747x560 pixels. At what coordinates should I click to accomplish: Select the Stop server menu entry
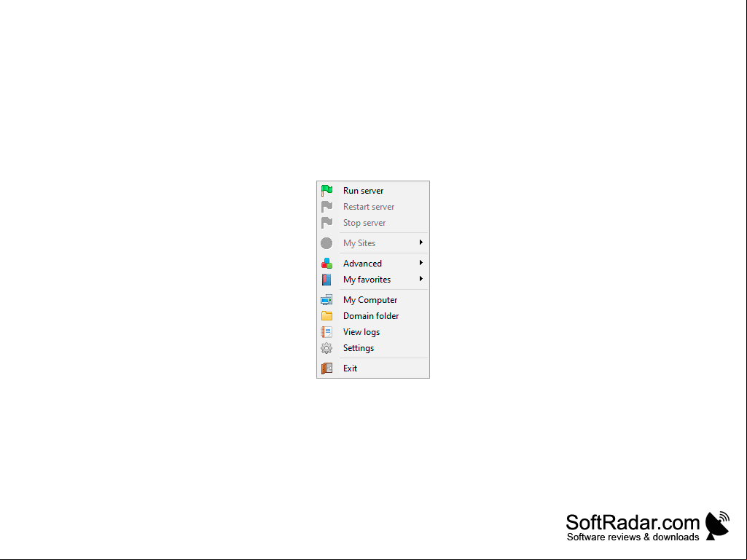pos(373,222)
